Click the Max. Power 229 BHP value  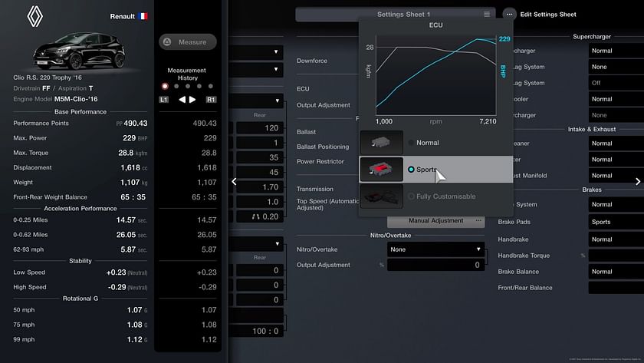135,138
